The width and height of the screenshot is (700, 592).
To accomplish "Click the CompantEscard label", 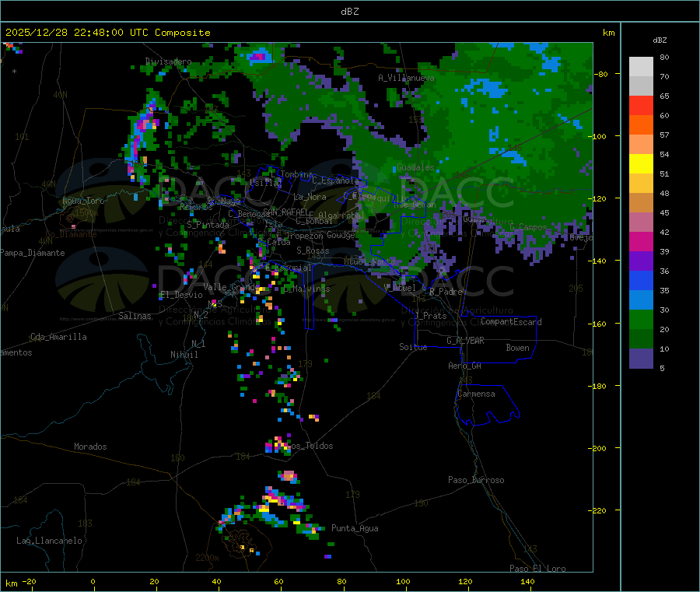I will point(511,322).
